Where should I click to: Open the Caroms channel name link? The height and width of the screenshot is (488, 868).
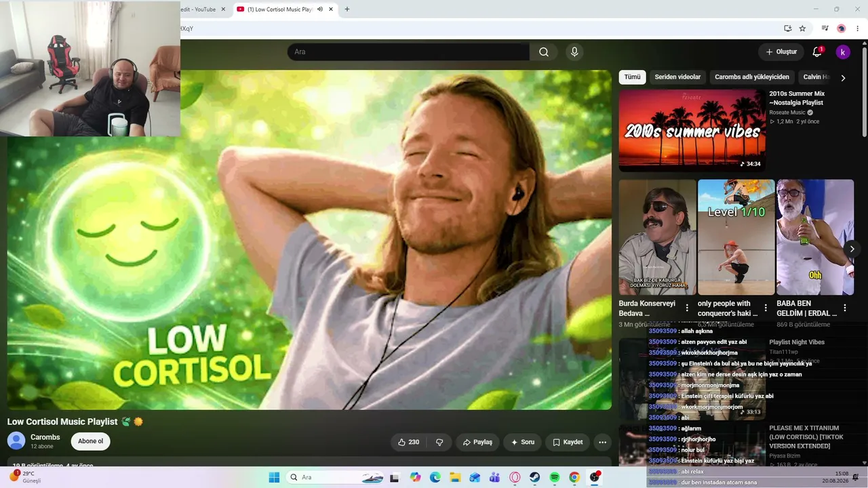pos(45,437)
